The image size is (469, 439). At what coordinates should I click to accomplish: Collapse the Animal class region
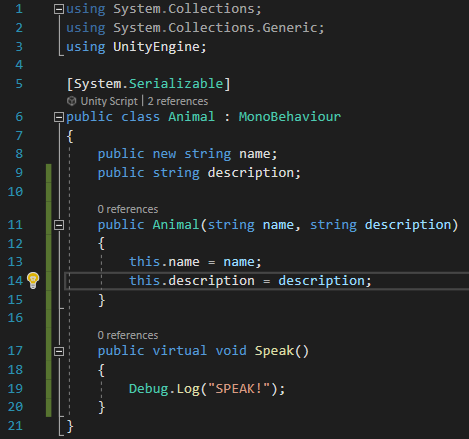[x=59, y=117]
